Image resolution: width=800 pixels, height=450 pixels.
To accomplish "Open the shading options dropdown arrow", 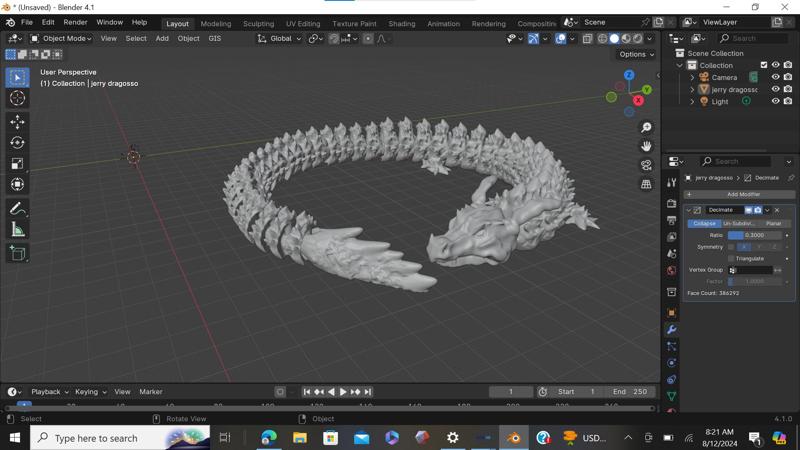I will (x=649, y=39).
